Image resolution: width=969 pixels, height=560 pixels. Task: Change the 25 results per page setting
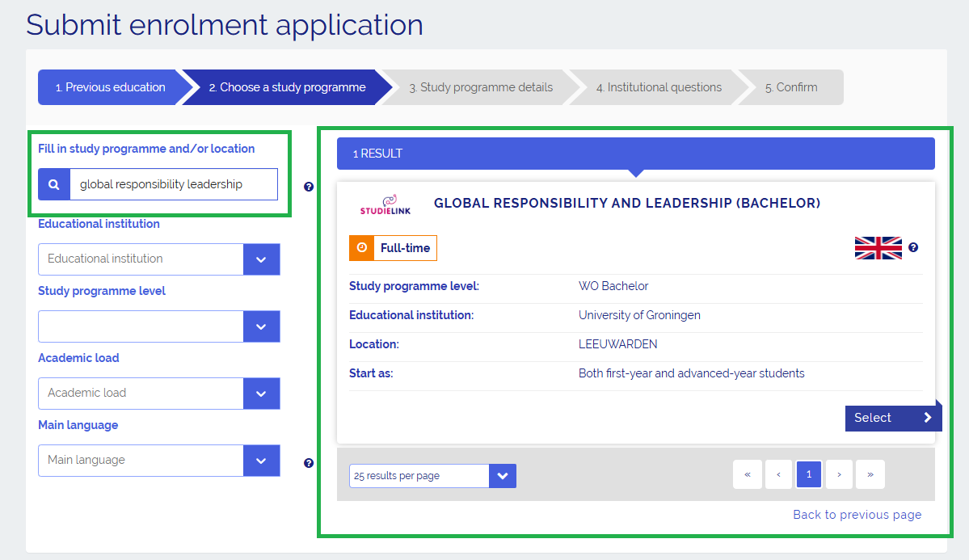tap(432, 476)
